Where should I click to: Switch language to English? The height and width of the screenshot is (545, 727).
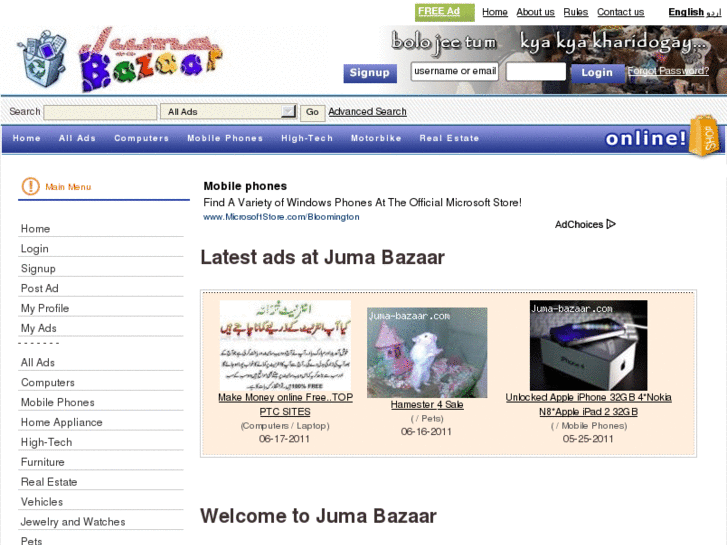click(686, 12)
